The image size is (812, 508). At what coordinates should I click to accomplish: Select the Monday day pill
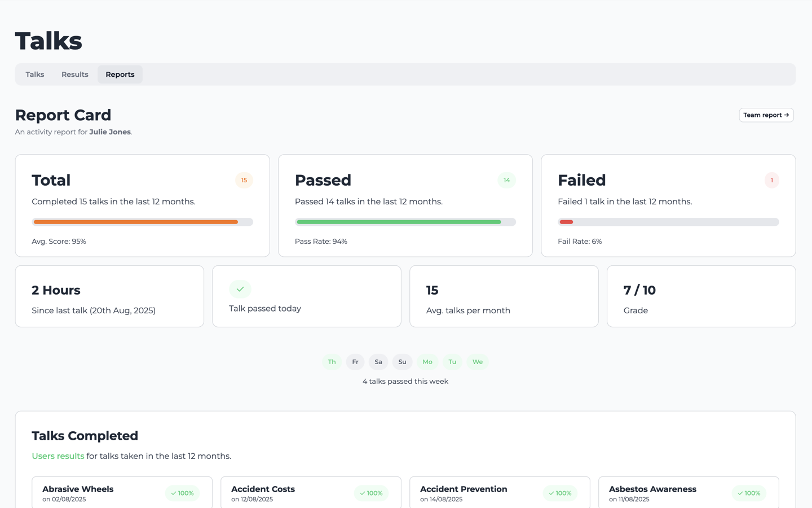[427, 362]
